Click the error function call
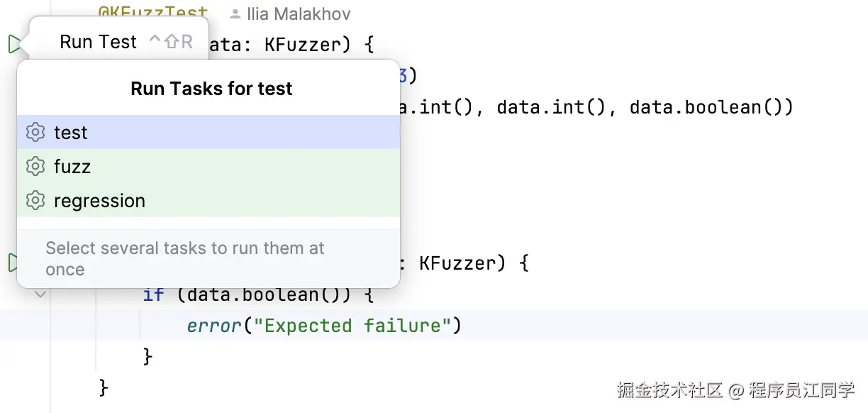Viewport: 868px width, 413px height. coord(214,326)
